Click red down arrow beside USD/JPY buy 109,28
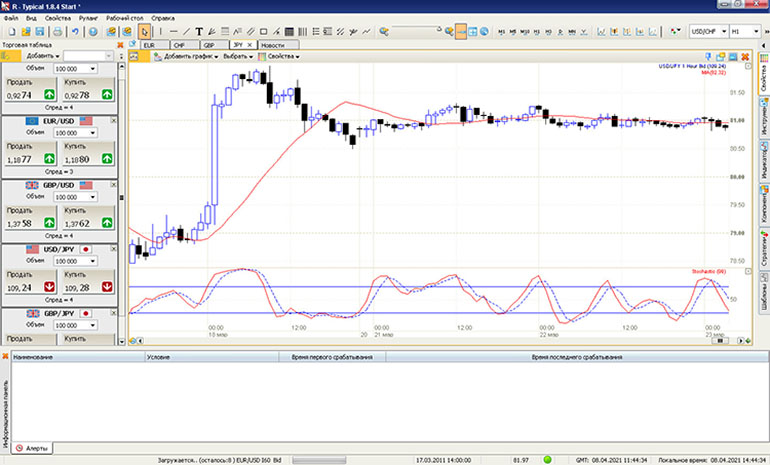The height and width of the screenshot is (465, 770). (x=107, y=287)
